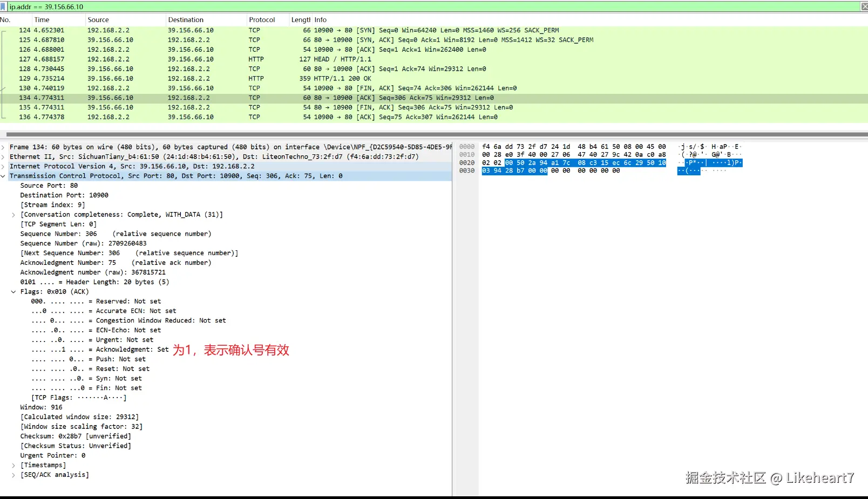The image size is (868, 499).
Task: Select packet 129 HTTP/1.1 200 OK row
Action: 434,79
